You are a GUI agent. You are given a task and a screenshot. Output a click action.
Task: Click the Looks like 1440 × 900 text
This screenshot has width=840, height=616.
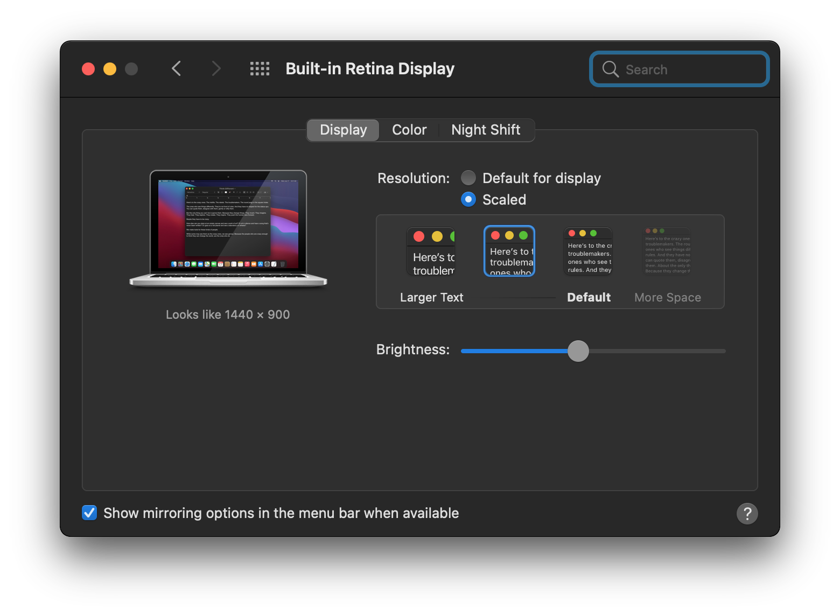tap(228, 314)
